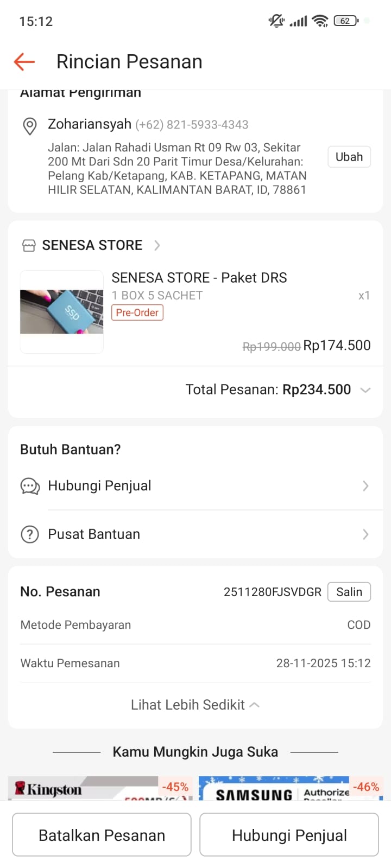391x868 pixels.
Task: Open Hubungi Penjual help row
Action: (x=195, y=486)
